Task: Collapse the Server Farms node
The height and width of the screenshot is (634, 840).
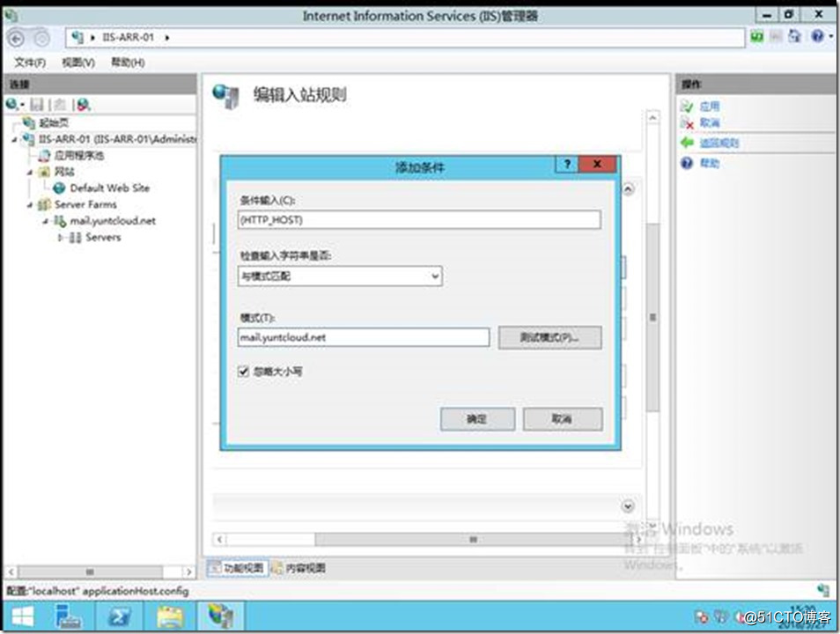Action: point(30,204)
